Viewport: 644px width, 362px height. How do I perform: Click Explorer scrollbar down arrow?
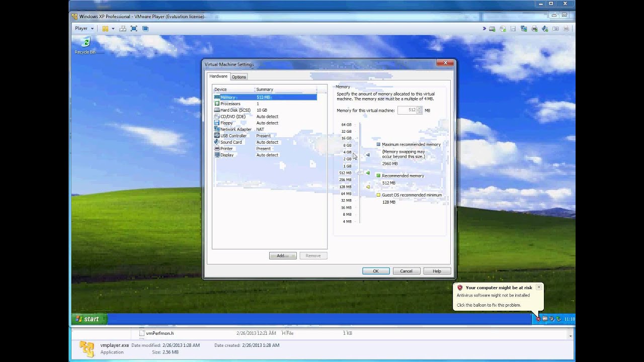[x=571, y=336]
